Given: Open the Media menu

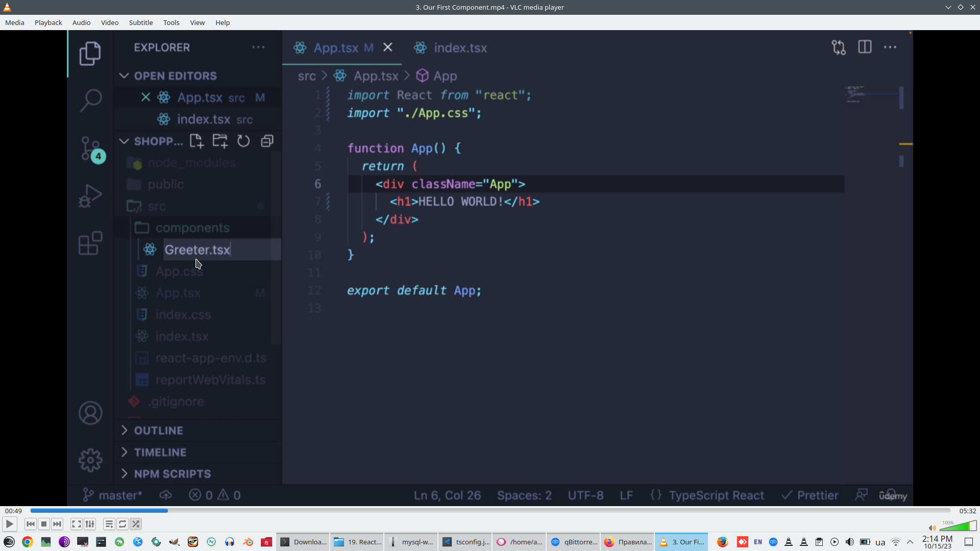Looking at the screenshot, I should coord(15,22).
